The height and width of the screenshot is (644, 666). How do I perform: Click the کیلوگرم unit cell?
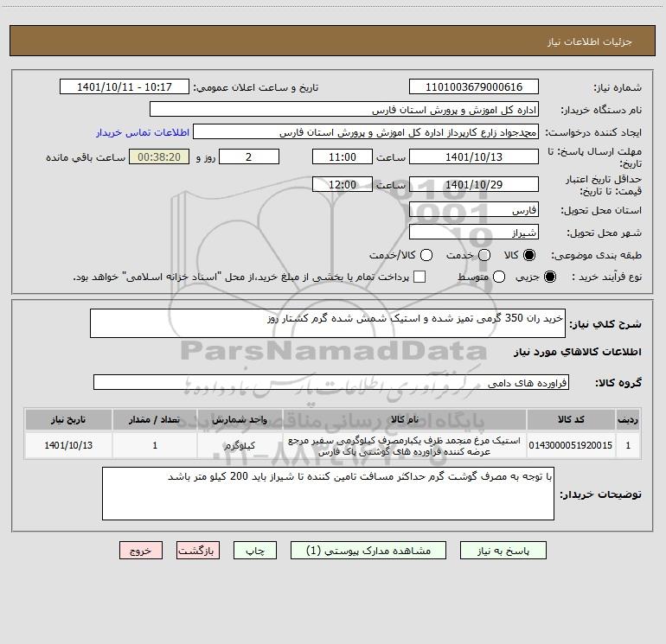tap(240, 445)
